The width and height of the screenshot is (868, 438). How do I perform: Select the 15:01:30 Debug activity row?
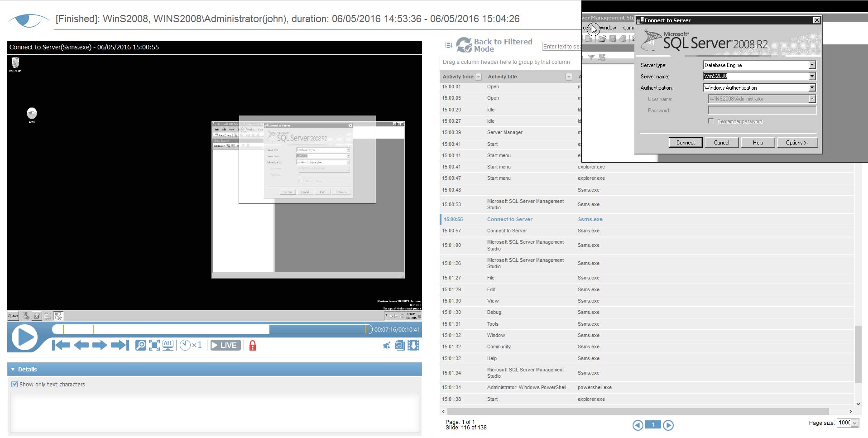coord(647,313)
